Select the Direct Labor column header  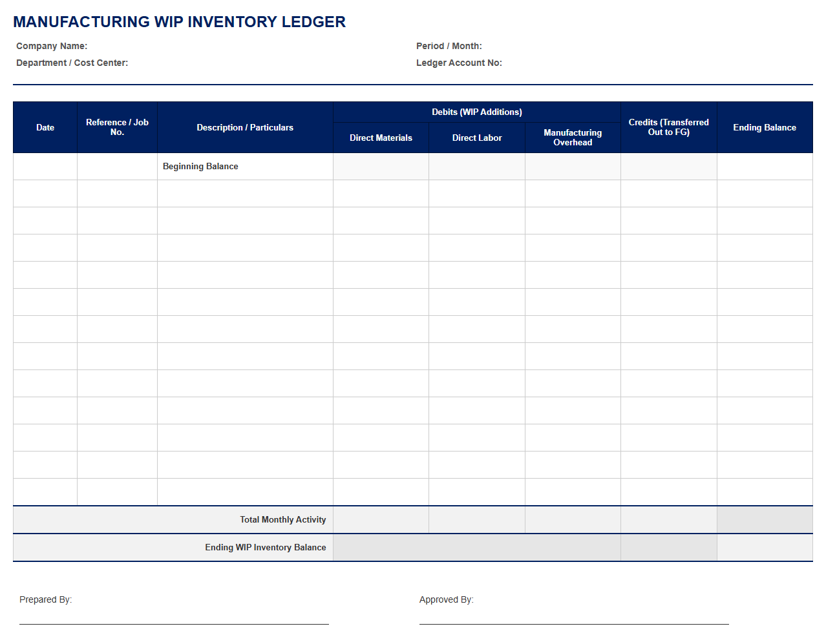pyautogui.click(x=477, y=138)
